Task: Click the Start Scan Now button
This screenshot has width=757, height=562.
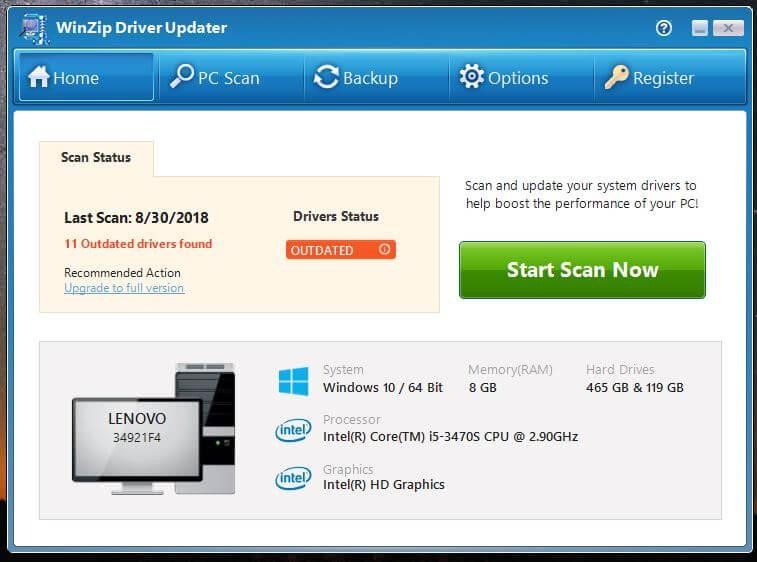Action: [x=582, y=270]
